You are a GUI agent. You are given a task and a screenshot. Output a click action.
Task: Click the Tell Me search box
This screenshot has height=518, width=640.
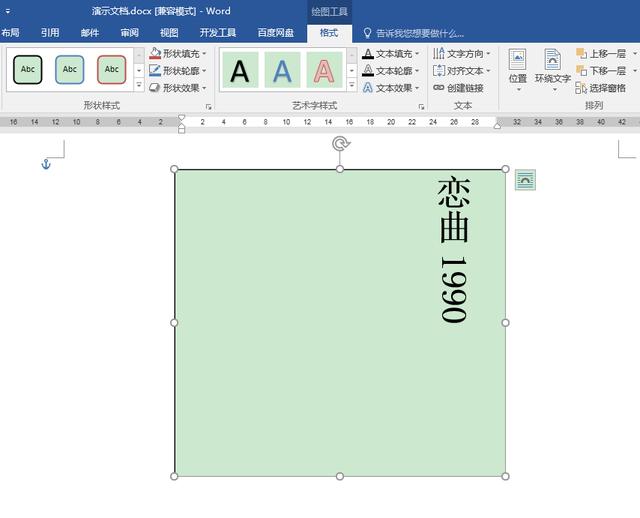coord(413,33)
